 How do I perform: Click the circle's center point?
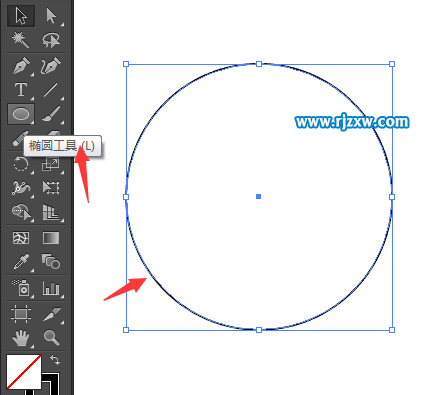click(258, 197)
